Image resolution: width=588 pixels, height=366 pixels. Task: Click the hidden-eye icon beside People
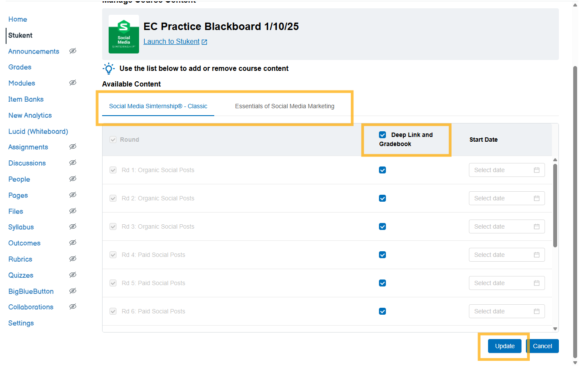click(x=73, y=179)
